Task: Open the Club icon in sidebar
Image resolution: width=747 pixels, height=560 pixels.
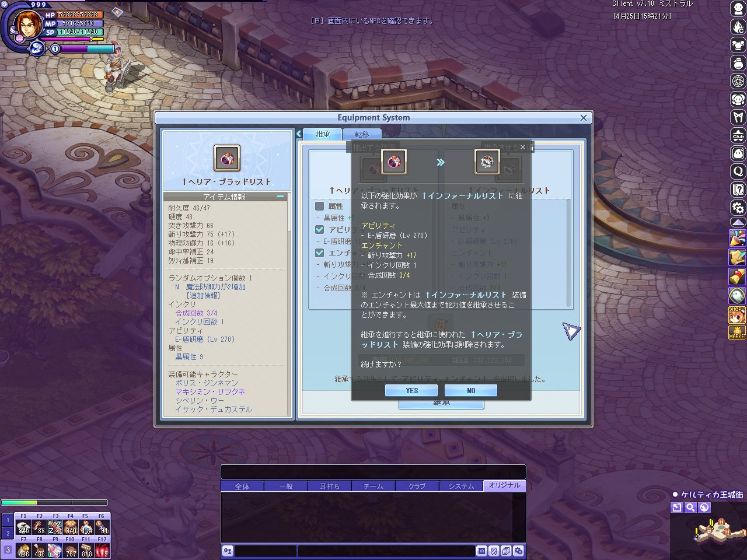Action: (x=738, y=135)
